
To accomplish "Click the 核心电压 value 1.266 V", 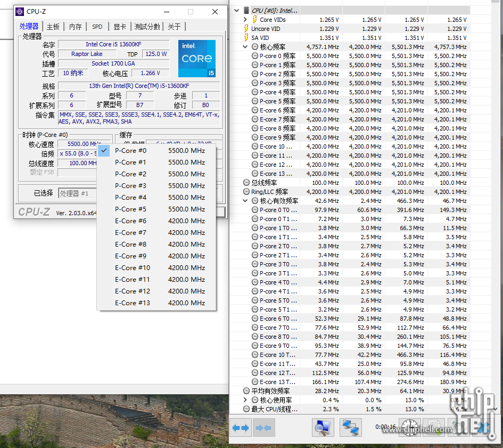I will (x=151, y=73).
